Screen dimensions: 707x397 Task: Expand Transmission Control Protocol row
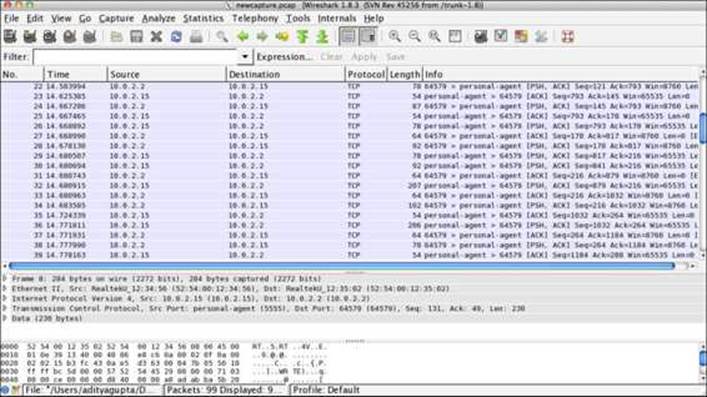click(x=5, y=309)
